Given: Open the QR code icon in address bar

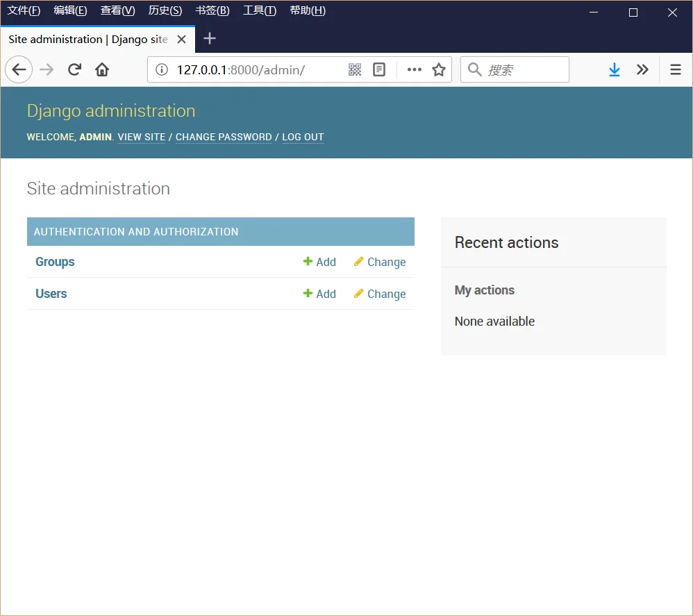Looking at the screenshot, I should (x=355, y=69).
